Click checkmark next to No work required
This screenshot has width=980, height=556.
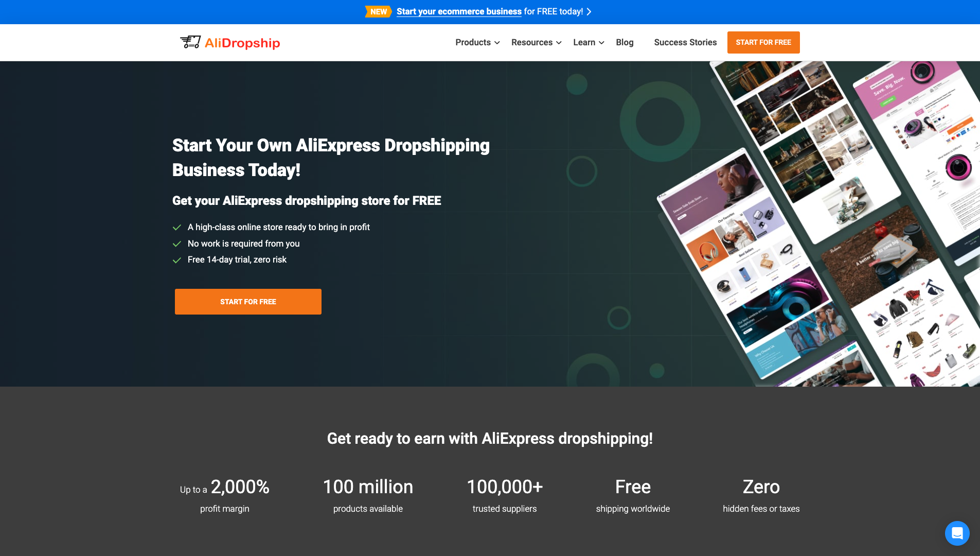177,244
